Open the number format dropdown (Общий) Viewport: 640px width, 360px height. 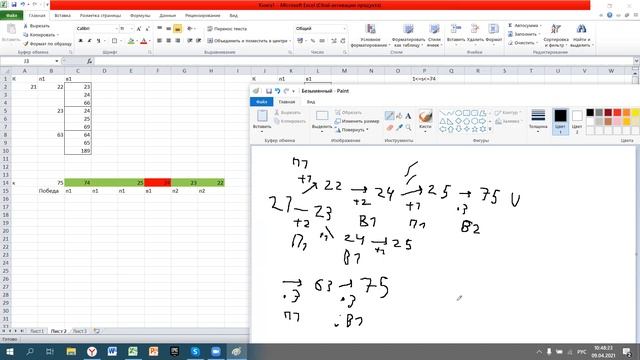tap(344, 29)
